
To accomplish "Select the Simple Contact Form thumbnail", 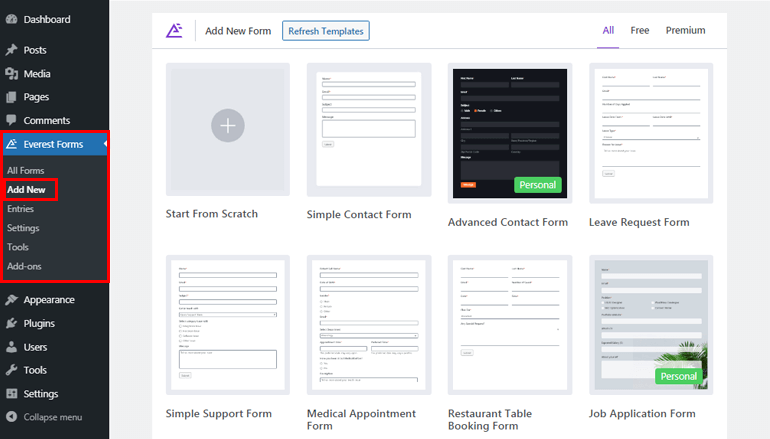I will 369,130.
